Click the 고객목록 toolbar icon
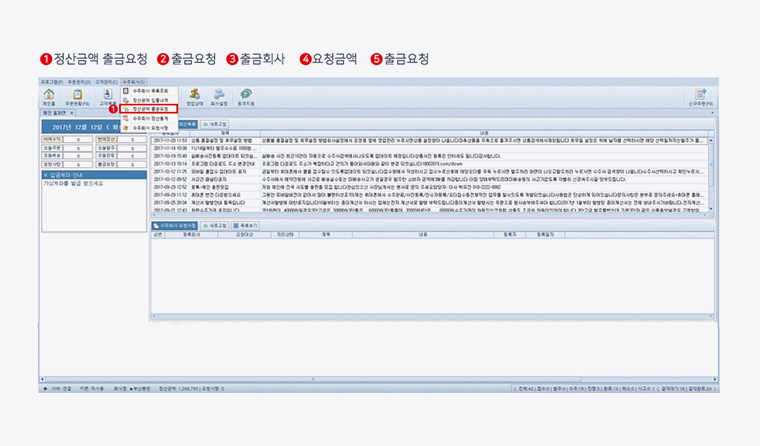Image resolution: width=760 pixels, height=446 pixels. tap(106, 96)
